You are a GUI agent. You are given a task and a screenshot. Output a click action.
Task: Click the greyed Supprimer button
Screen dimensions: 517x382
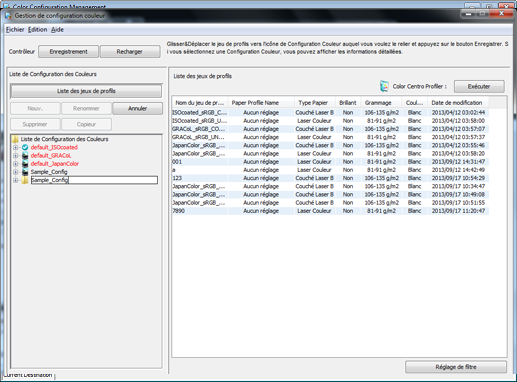pos(35,124)
